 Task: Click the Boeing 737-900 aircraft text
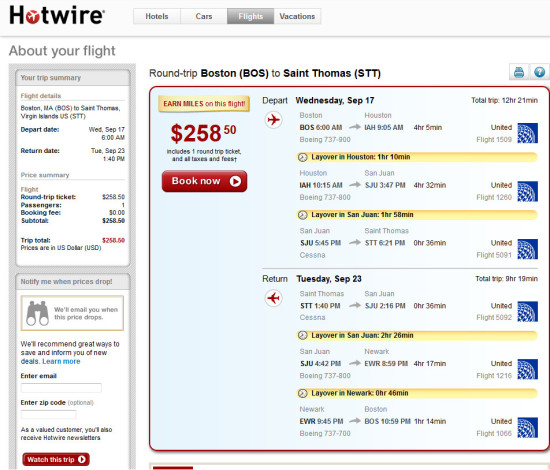(325, 140)
